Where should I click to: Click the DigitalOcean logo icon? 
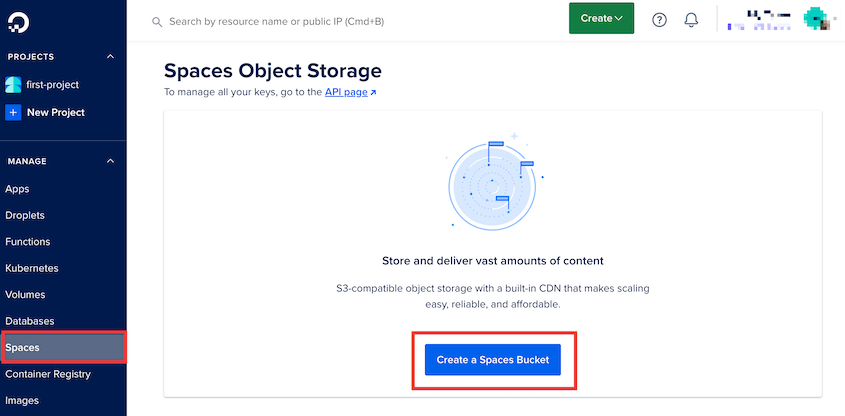[19, 23]
